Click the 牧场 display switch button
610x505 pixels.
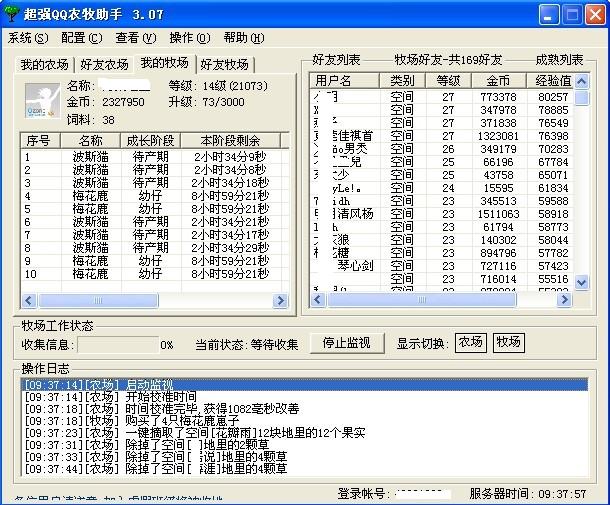click(508, 342)
